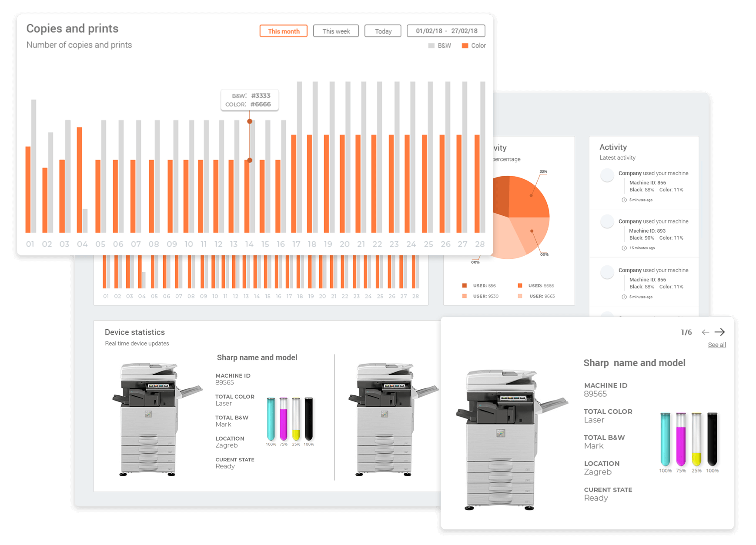This screenshot has height=545, width=756.
Task: Click the next arrow in device card
Action: coord(720,332)
